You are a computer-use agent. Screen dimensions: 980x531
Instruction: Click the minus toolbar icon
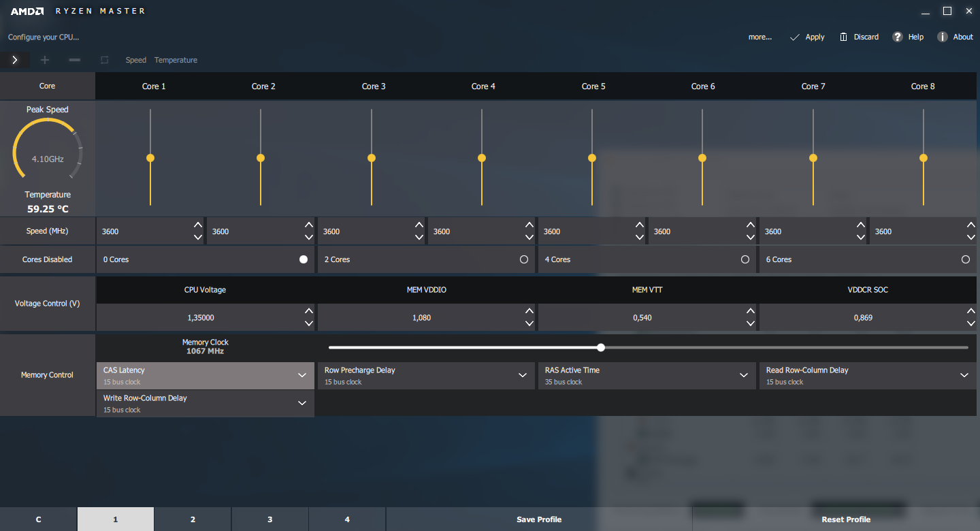pos(75,60)
